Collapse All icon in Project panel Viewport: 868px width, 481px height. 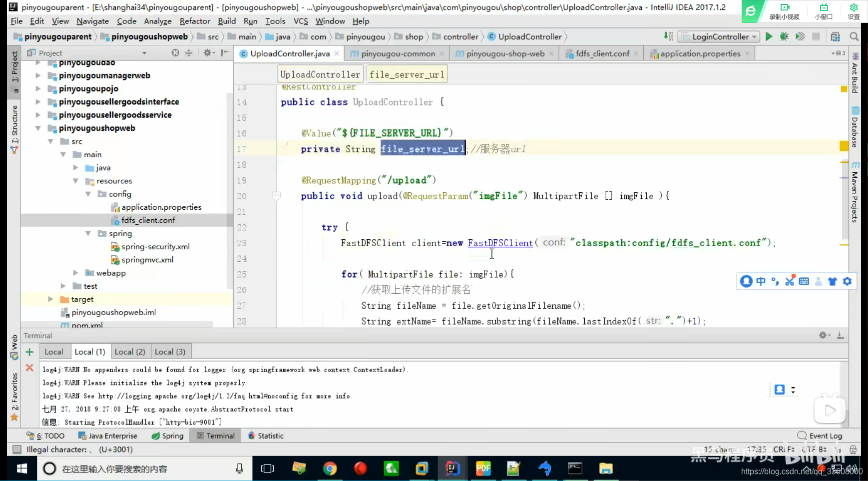tap(189, 53)
